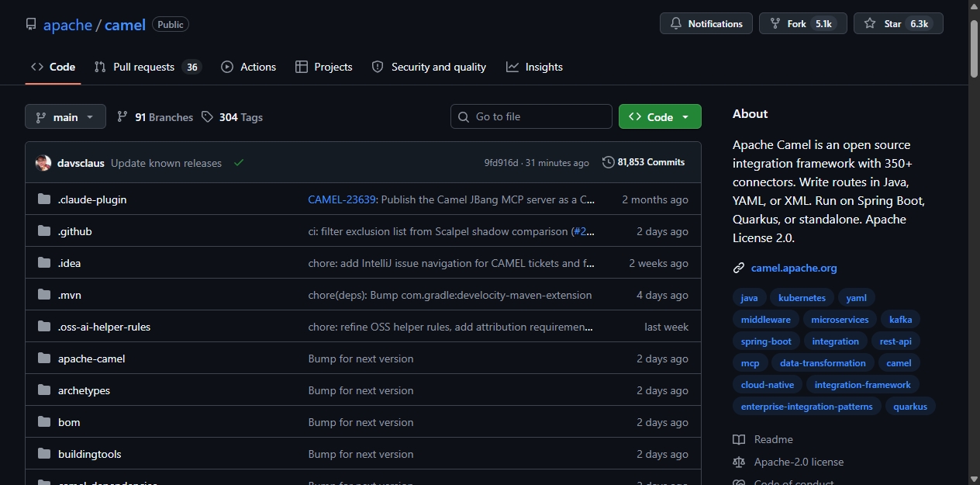
Task: Open the bom folder
Action: point(69,422)
